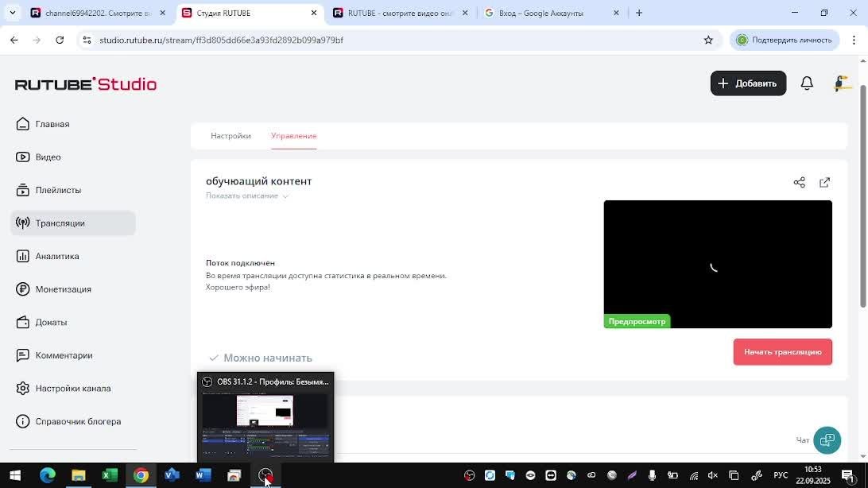
Task: Open the clock showing 10:53
Action: 813,475
